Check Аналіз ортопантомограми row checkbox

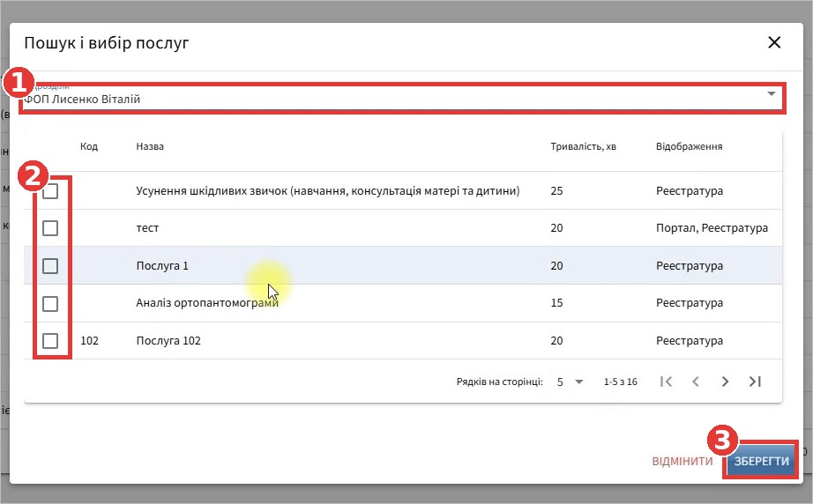(50, 303)
